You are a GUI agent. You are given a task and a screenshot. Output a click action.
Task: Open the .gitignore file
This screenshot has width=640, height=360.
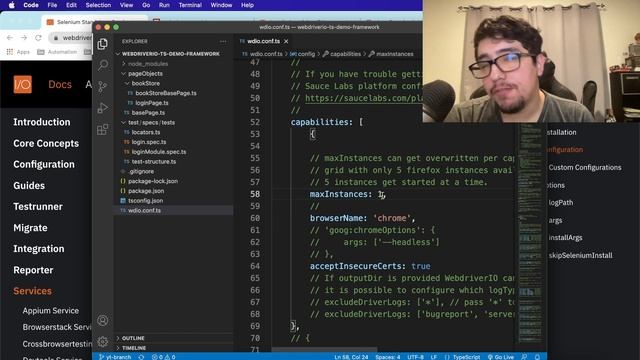(141, 171)
